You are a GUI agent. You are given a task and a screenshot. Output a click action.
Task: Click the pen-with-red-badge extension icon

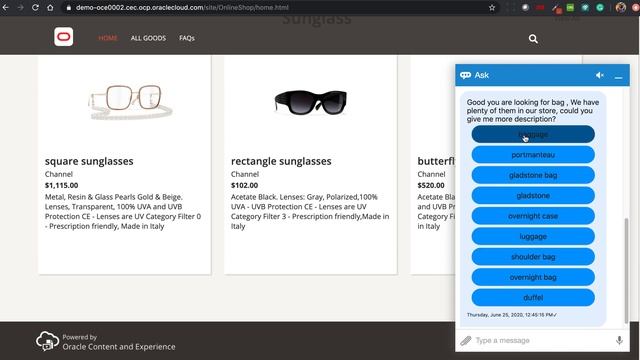pyautogui.click(x=556, y=8)
